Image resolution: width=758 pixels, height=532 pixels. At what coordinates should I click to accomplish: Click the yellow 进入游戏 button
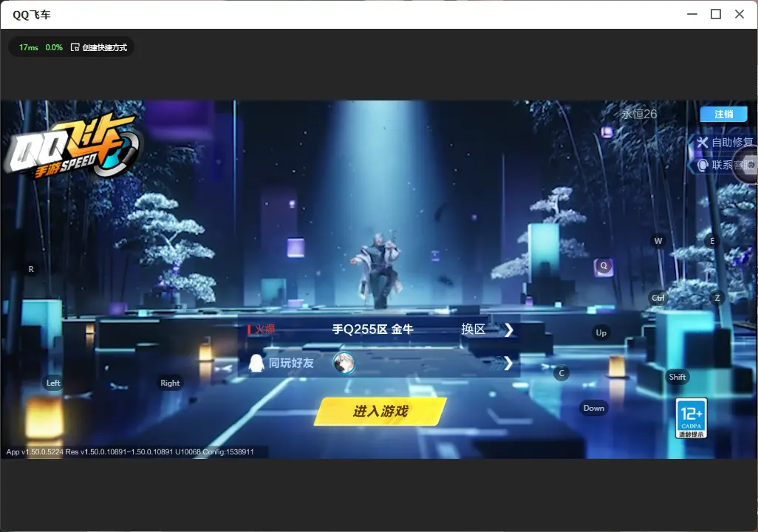pyautogui.click(x=380, y=412)
